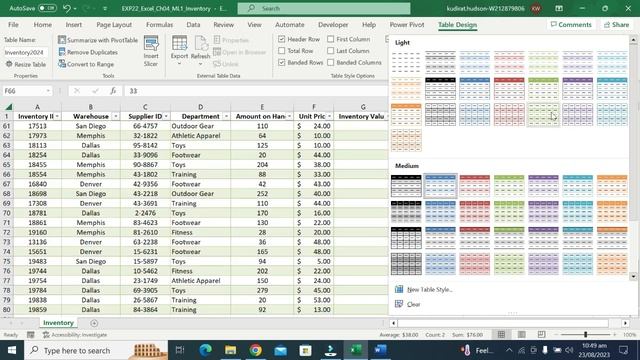Add a new sheet with plus icon

(94, 323)
